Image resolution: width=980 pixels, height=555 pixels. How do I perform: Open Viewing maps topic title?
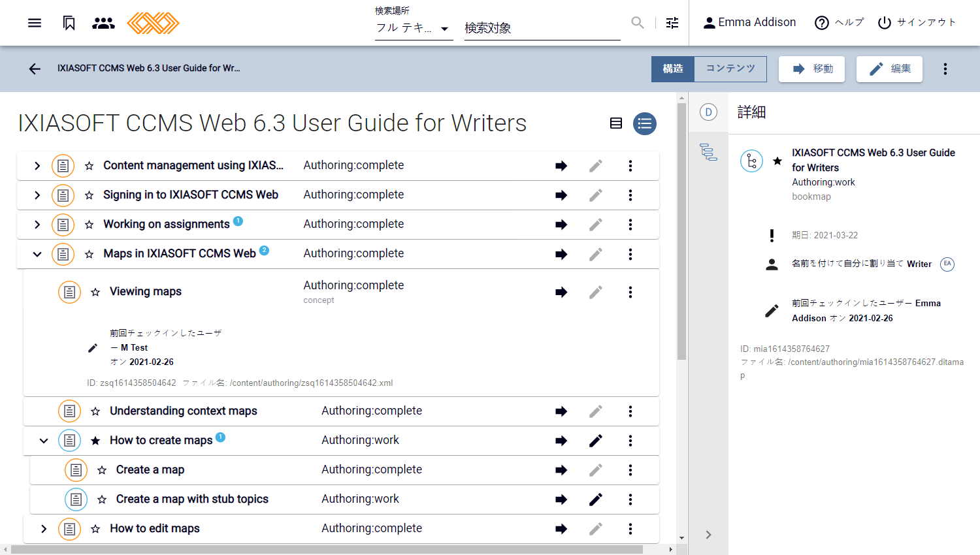146,291
